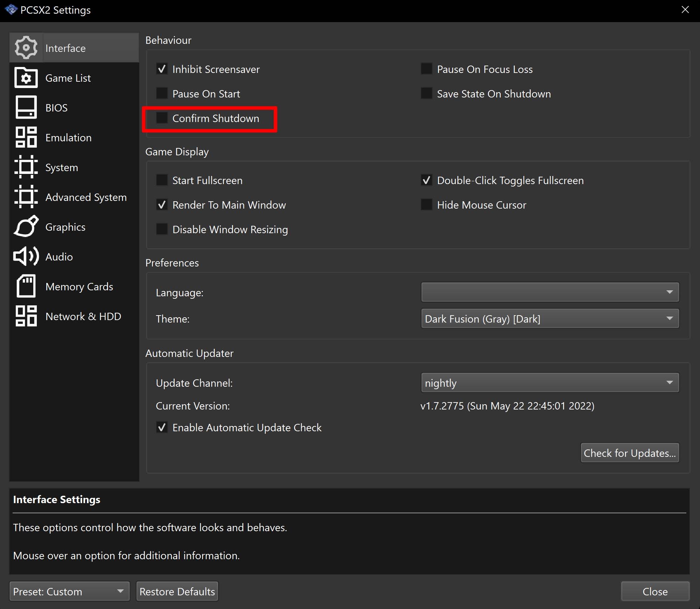
Task: Uncheck Enable Automatic Update Check
Action: pos(162,427)
